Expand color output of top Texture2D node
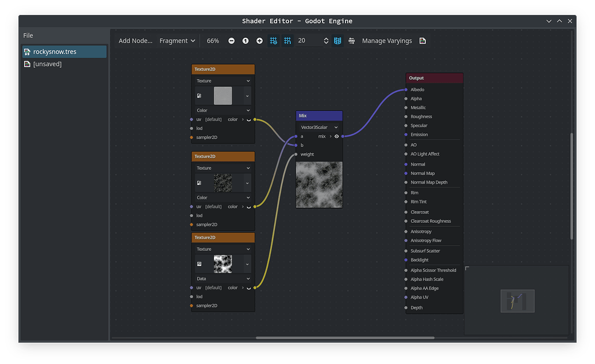The width and height of the screenshot is (595, 364). pos(243,119)
